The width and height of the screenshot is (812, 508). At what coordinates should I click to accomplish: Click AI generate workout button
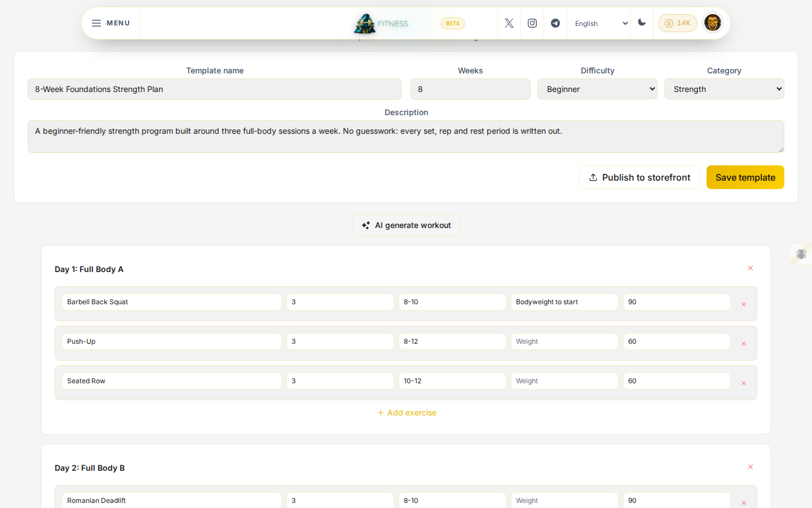click(406, 225)
